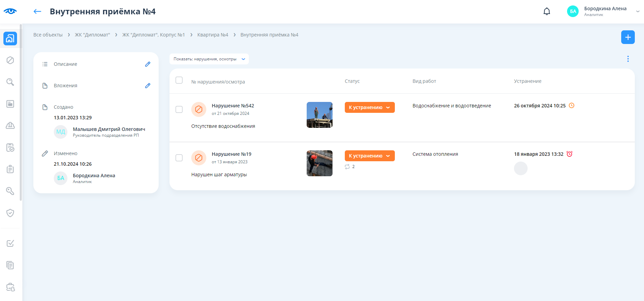Open the shield check icon in sidebar

tap(10, 213)
